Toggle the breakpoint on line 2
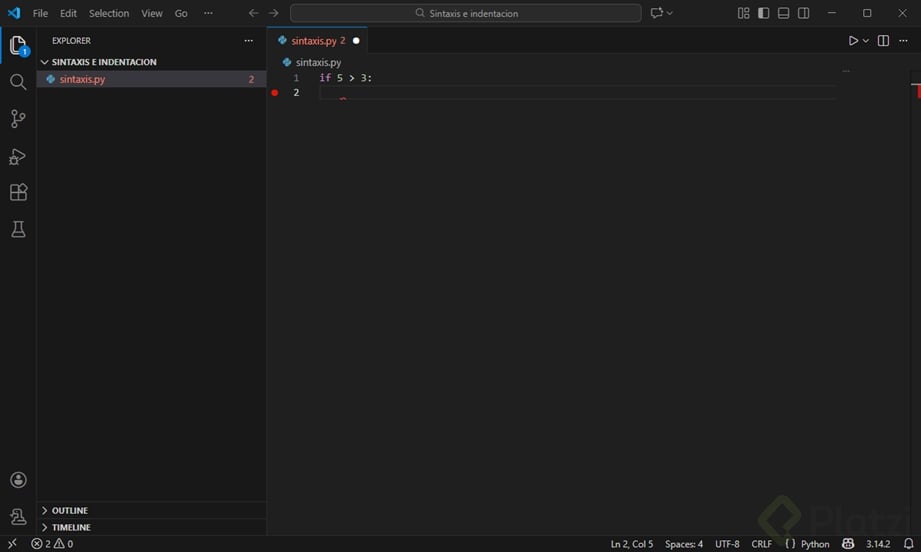Image resolution: width=921 pixels, height=552 pixels. (274, 93)
